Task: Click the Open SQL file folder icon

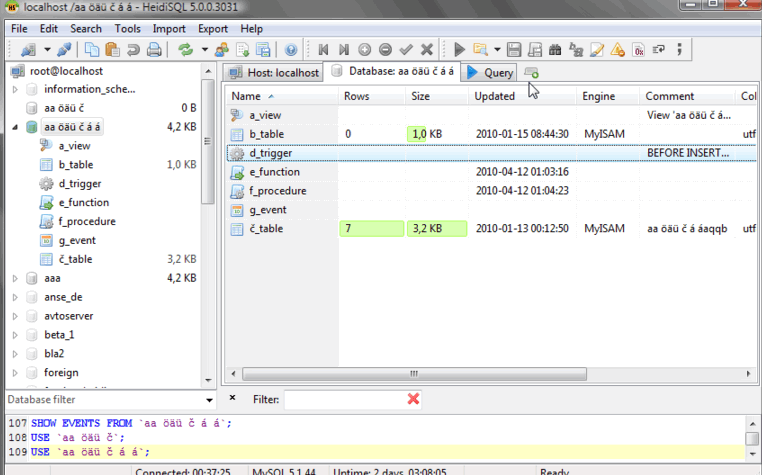Action: [480, 50]
